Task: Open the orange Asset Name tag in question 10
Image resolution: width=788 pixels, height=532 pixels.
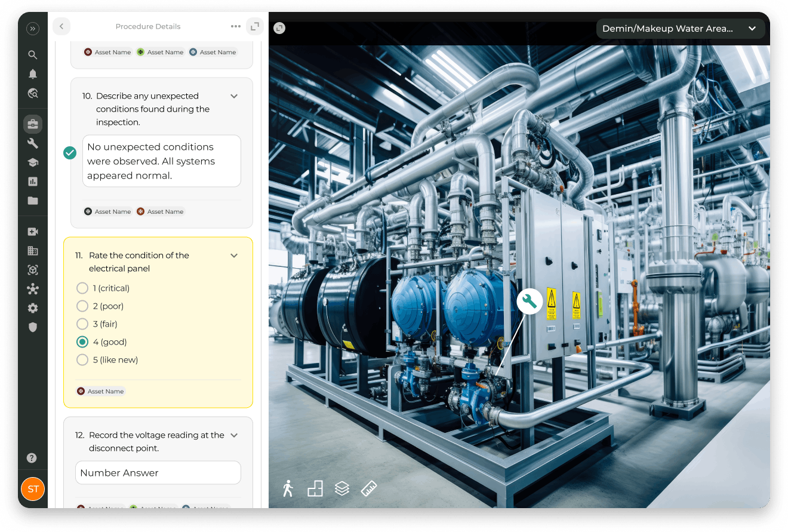Action: click(x=160, y=212)
